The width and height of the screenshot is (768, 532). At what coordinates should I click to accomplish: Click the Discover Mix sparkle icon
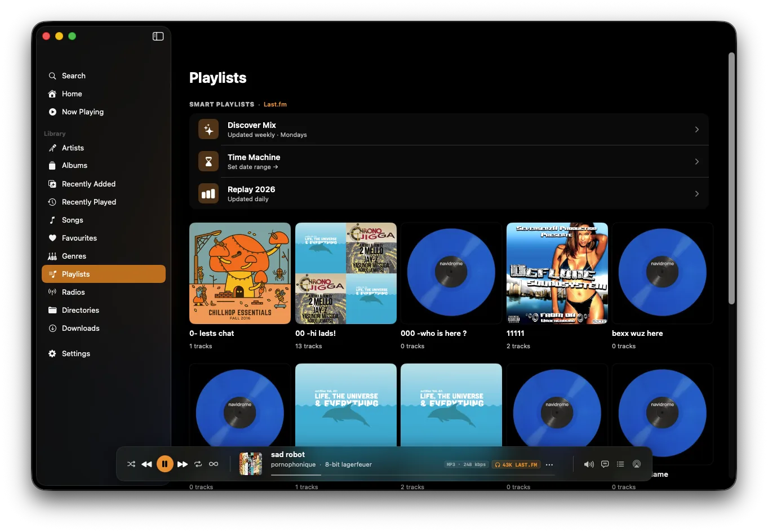tap(208, 130)
